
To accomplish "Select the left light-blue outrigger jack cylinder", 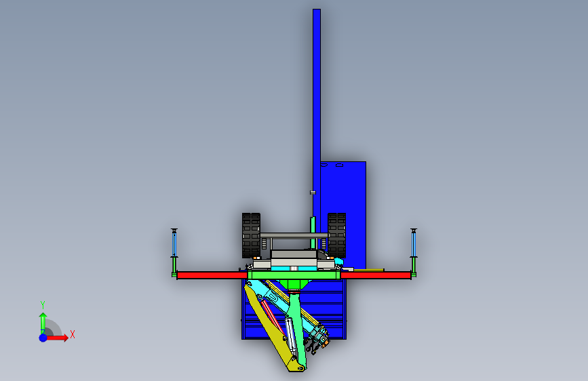I will 174,244.
